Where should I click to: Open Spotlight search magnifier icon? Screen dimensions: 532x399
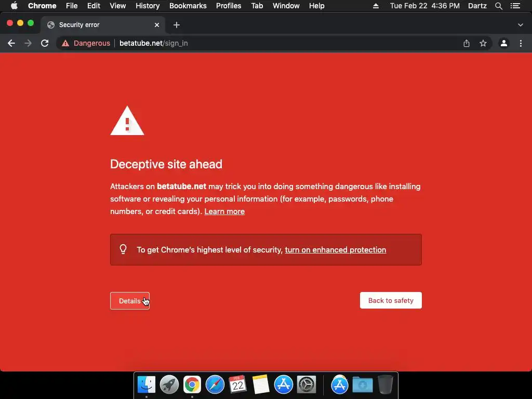pyautogui.click(x=499, y=6)
